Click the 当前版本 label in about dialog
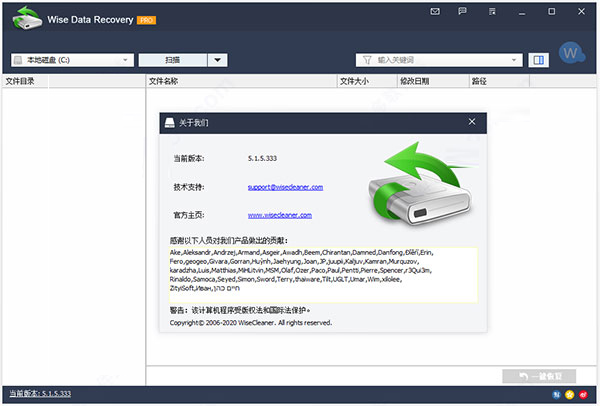Viewport: 600px width, 406px height. click(x=189, y=158)
